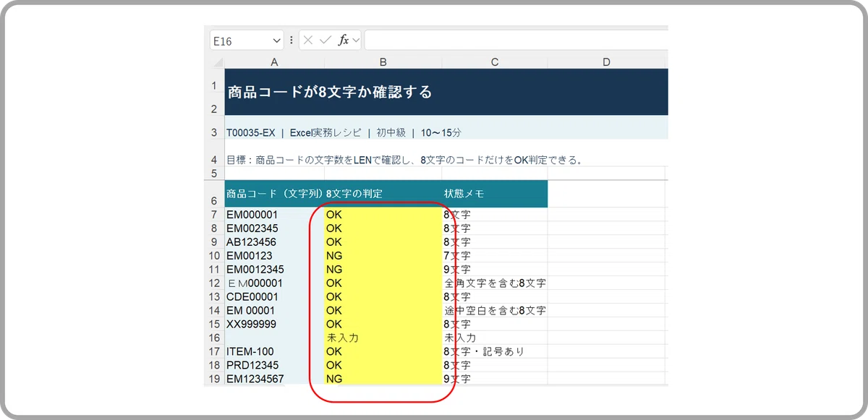
Task: Click 未入力 memo cell in column C
Action: click(x=495, y=338)
